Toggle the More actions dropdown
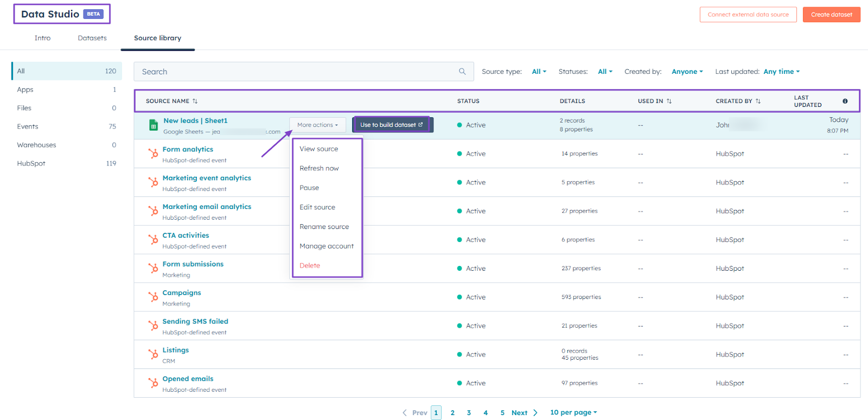The height and width of the screenshot is (420, 868). pos(318,125)
